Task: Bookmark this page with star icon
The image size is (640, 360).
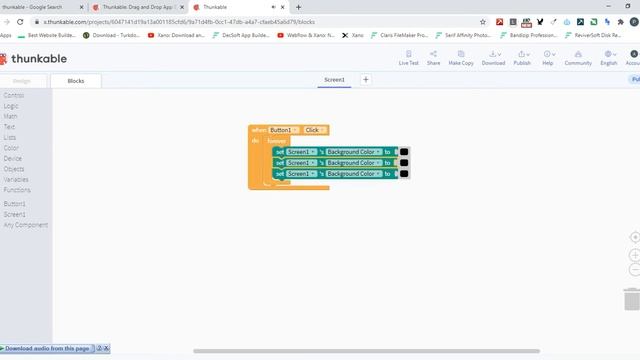Action: (x=483, y=22)
